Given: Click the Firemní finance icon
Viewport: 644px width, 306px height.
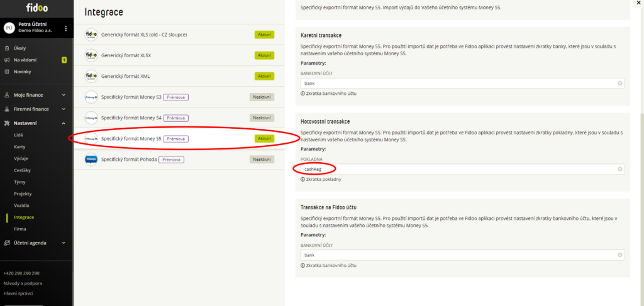Looking at the screenshot, I should (6, 109).
